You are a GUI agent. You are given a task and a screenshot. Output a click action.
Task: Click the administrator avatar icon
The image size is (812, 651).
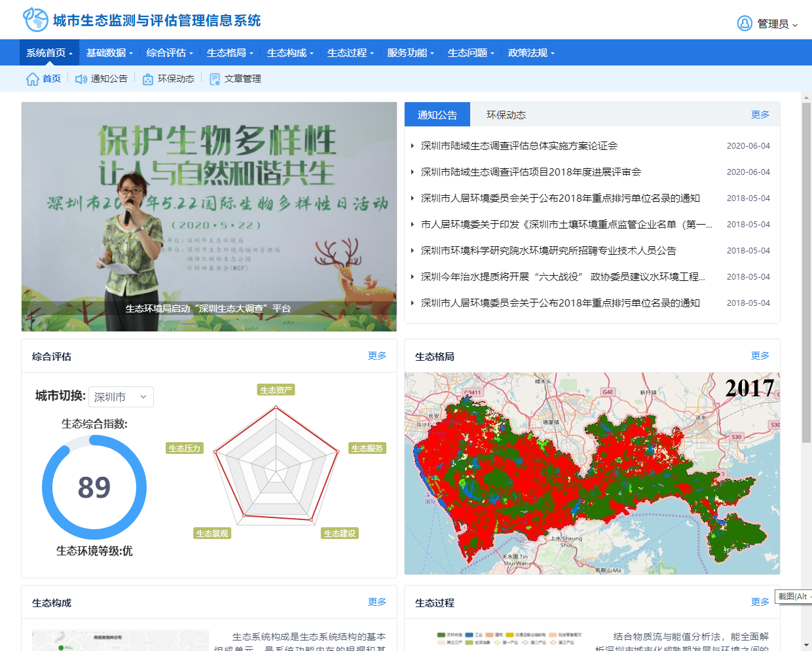pyautogui.click(x=745, y=24)
